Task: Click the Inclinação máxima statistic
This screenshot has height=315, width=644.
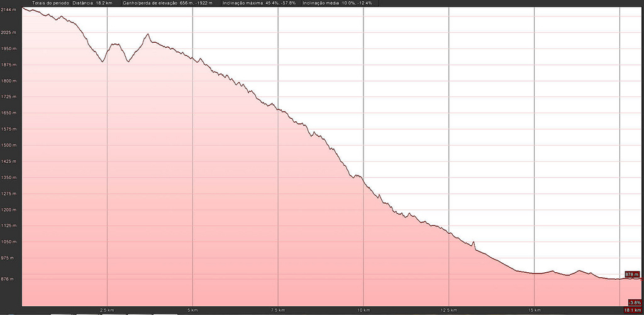Action: click(x=259, y=3)
